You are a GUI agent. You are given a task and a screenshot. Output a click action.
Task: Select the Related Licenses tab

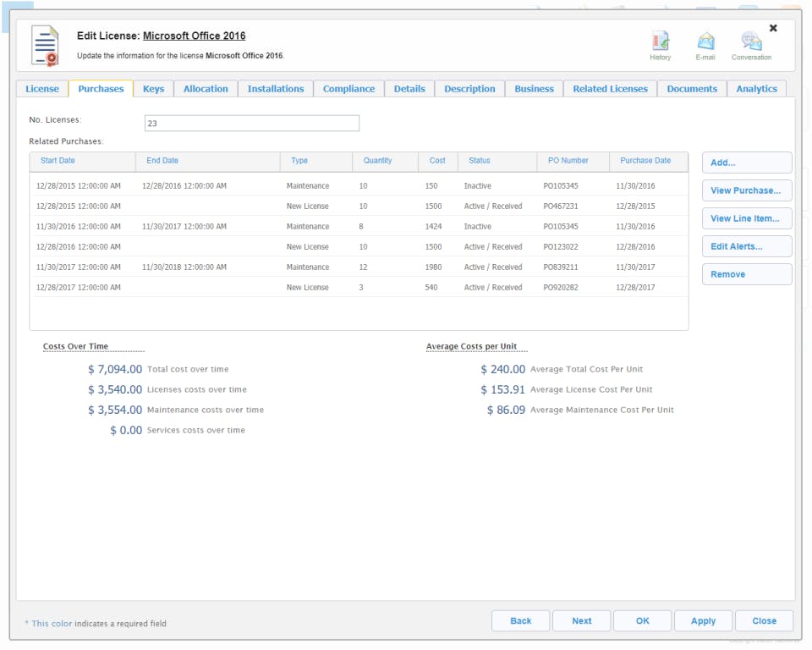pyautogui.click(x=610, y=89)
